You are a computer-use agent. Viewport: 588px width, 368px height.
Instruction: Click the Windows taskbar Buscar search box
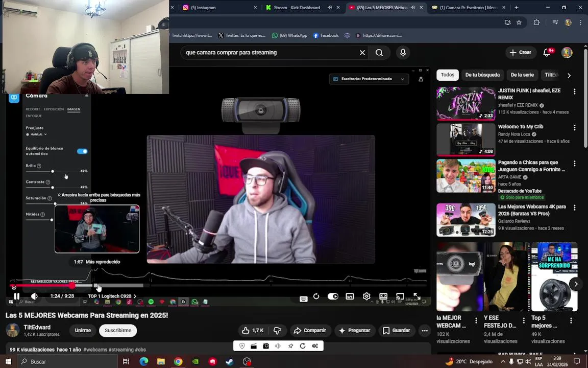coord(67,361)
